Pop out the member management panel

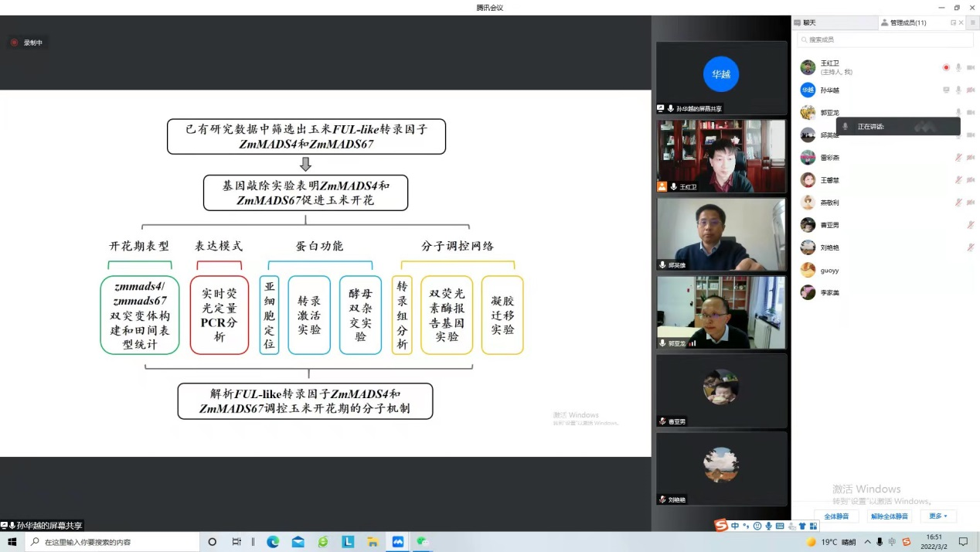(953, 23)
